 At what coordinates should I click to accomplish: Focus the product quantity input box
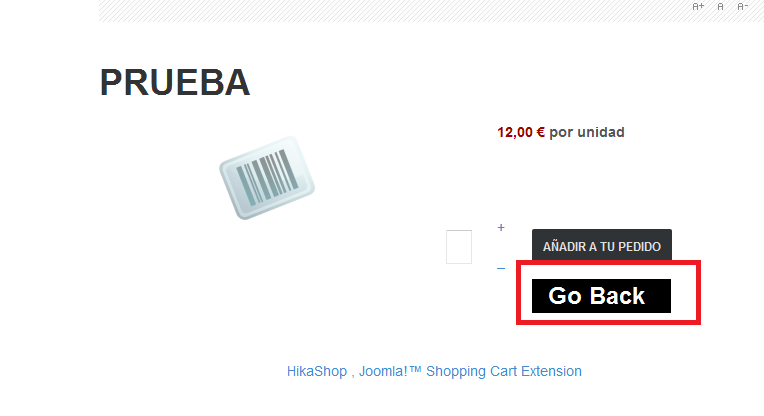[459, 247]
